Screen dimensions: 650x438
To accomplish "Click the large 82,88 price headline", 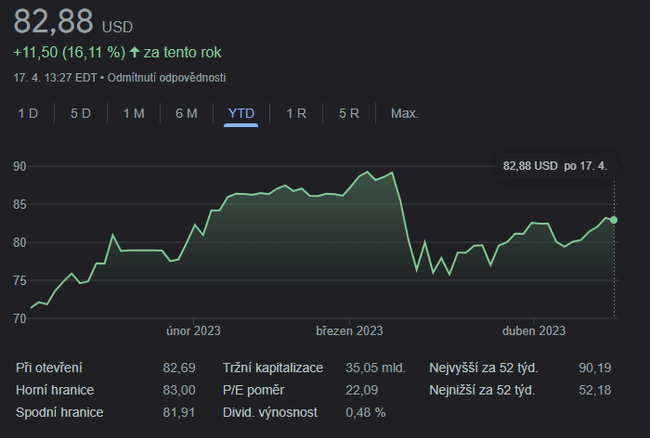I will click(53, 21).
